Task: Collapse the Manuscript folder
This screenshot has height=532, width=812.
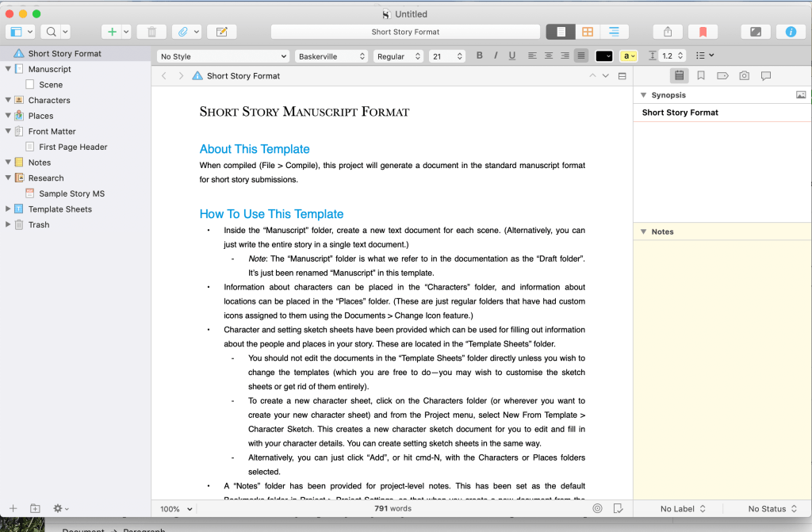Action: click(8, 68)
